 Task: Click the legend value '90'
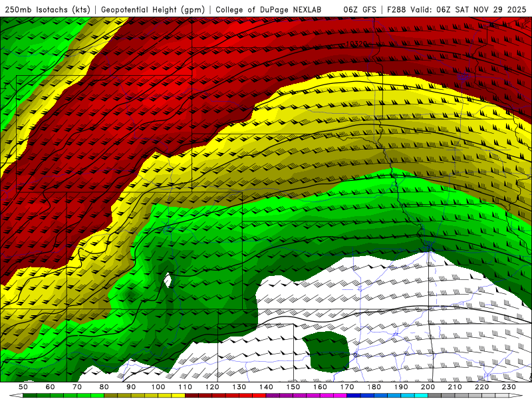click(x=131, y=387)
